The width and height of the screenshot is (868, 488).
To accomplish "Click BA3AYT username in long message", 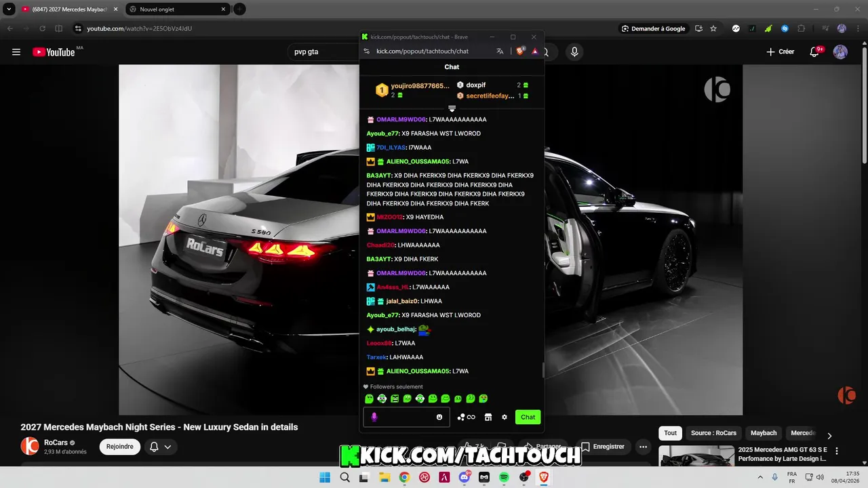I will click(x=379, y=176).
